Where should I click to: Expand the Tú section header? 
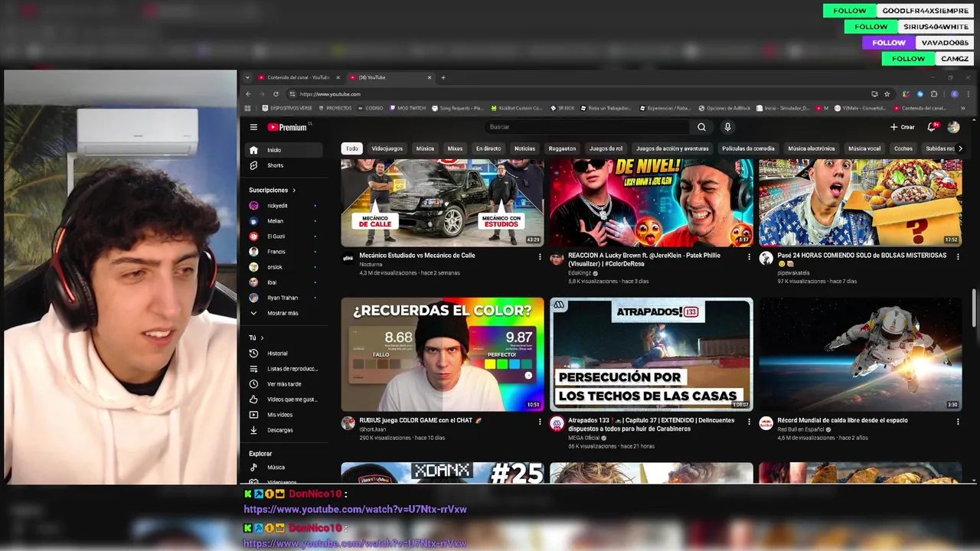(256, 337)
